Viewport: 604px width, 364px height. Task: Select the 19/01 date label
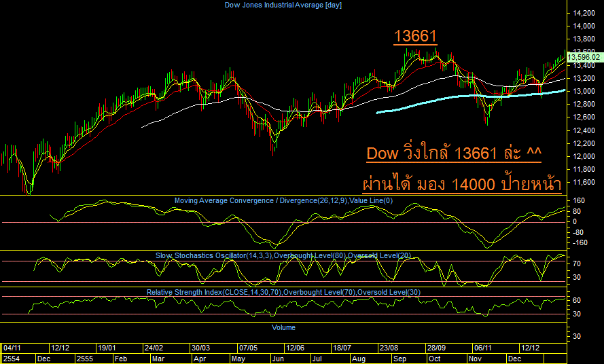click(x=107, y=348)
